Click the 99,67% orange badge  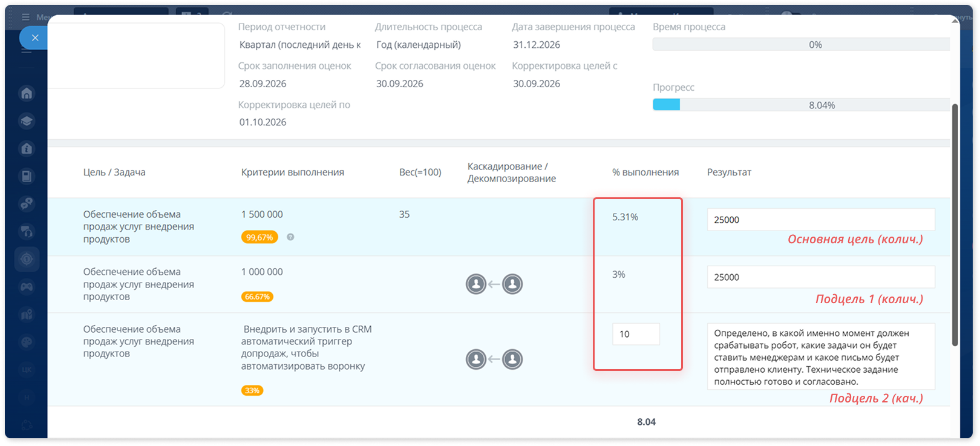(x=260, y=237)
